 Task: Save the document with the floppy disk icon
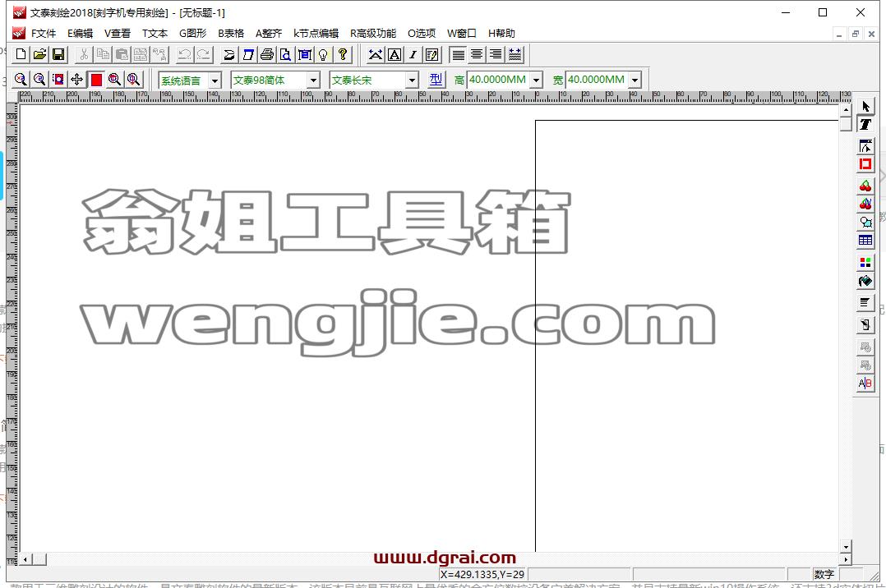coord(58,55)
